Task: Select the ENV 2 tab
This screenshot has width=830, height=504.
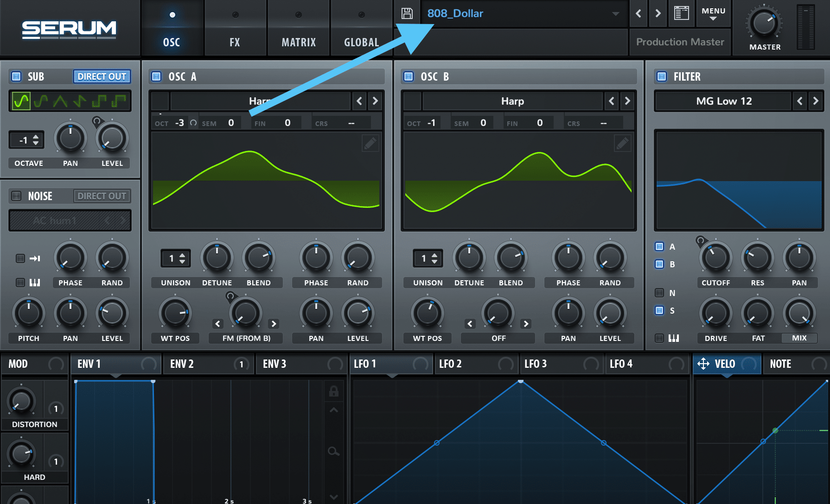Action: 209,364
